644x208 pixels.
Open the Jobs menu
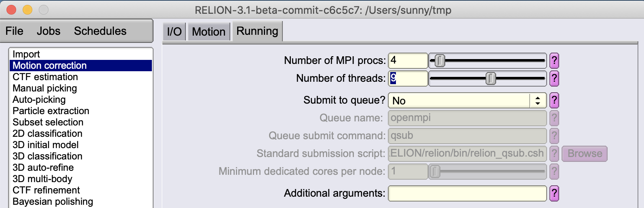tap(48, 31)
